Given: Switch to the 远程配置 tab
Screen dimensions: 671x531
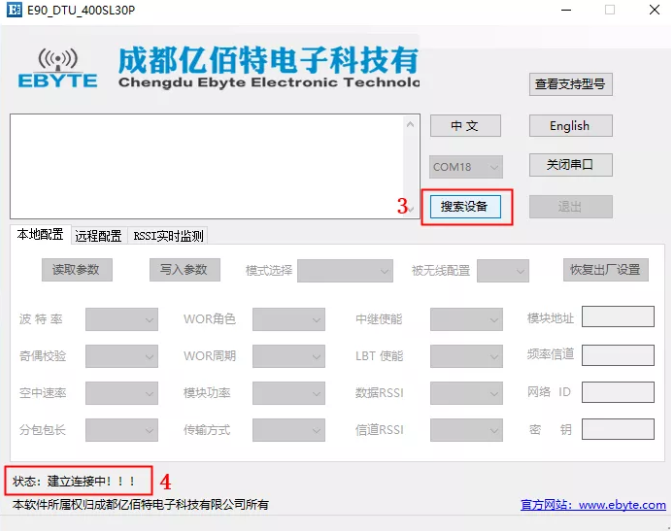Looking at the screenshot, I should tap(98, 236).
